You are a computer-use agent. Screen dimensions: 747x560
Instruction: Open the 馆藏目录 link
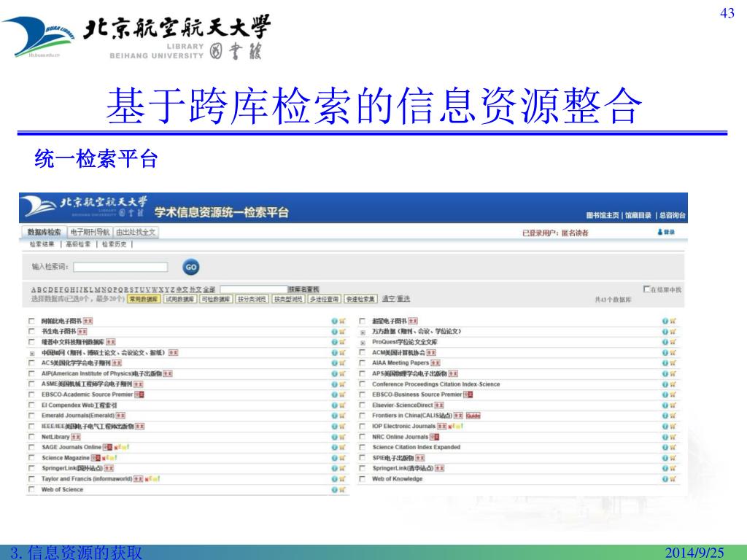click(x=638, y=215)
